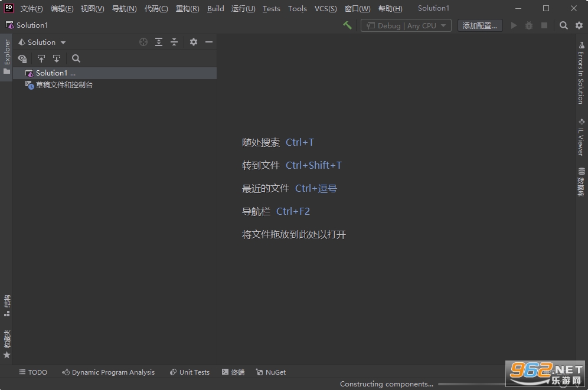The height and width of the screenshot is (390, 588).
Task: Click the navigate up arrow icon in Solution panel
Action: coord(41,58)
